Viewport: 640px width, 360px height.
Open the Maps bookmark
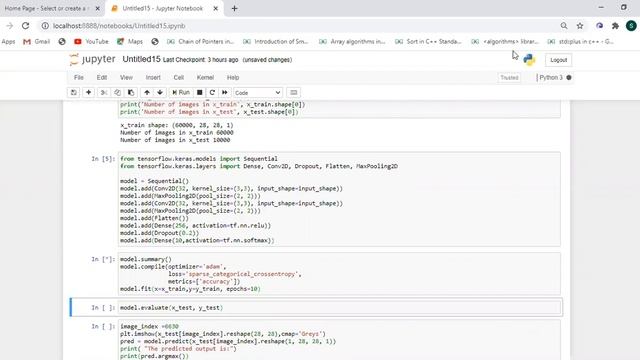tap(130, 42)
